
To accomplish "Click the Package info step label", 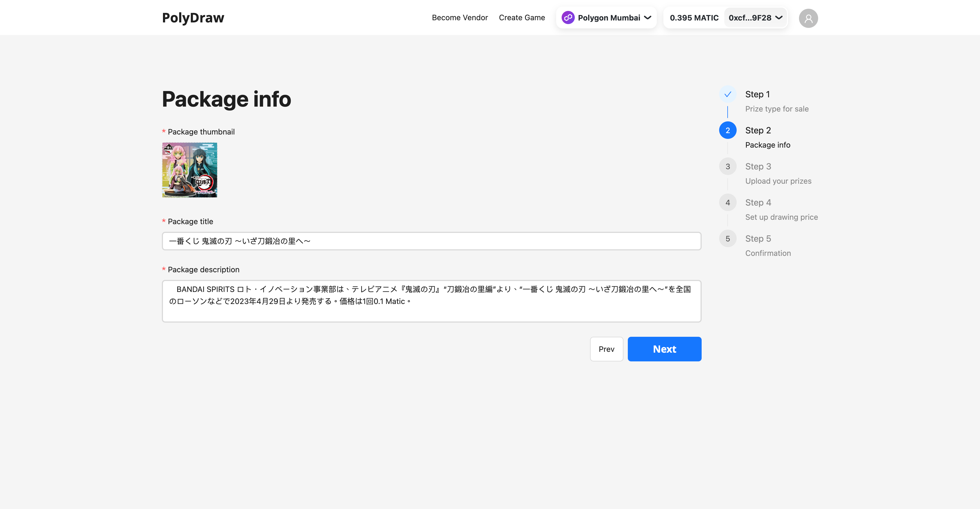I will pyautogui.click(x=768, y=145).
